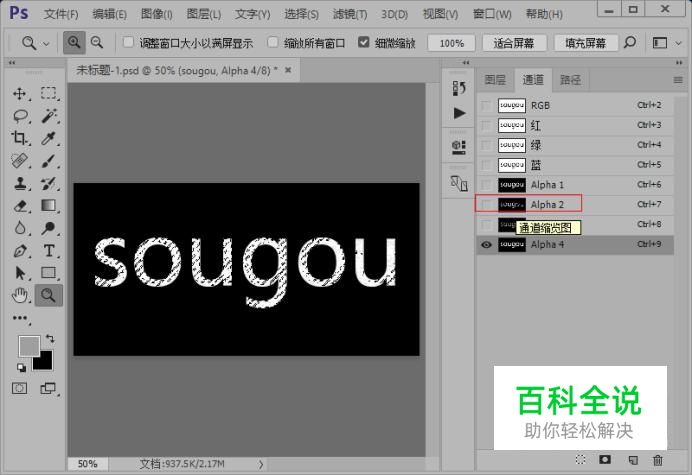
Task: Select the Path Selection tool
Action: (19, 273)
